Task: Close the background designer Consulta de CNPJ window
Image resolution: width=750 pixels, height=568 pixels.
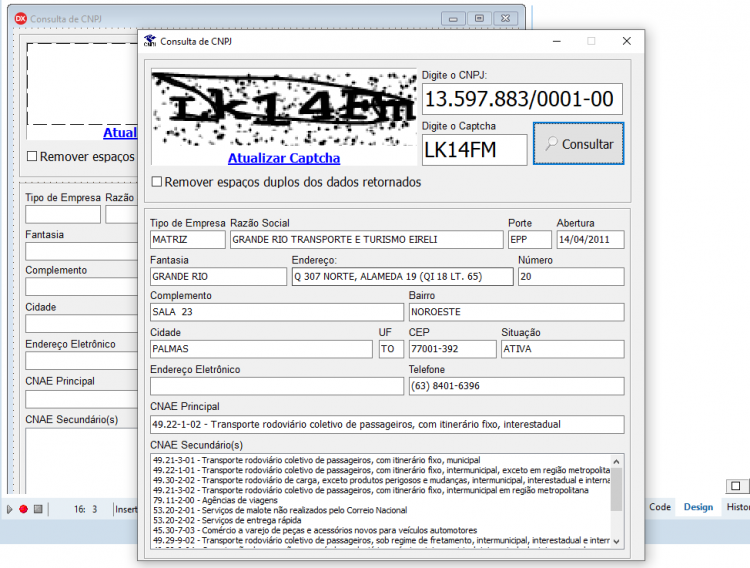Action: [506, 19]
